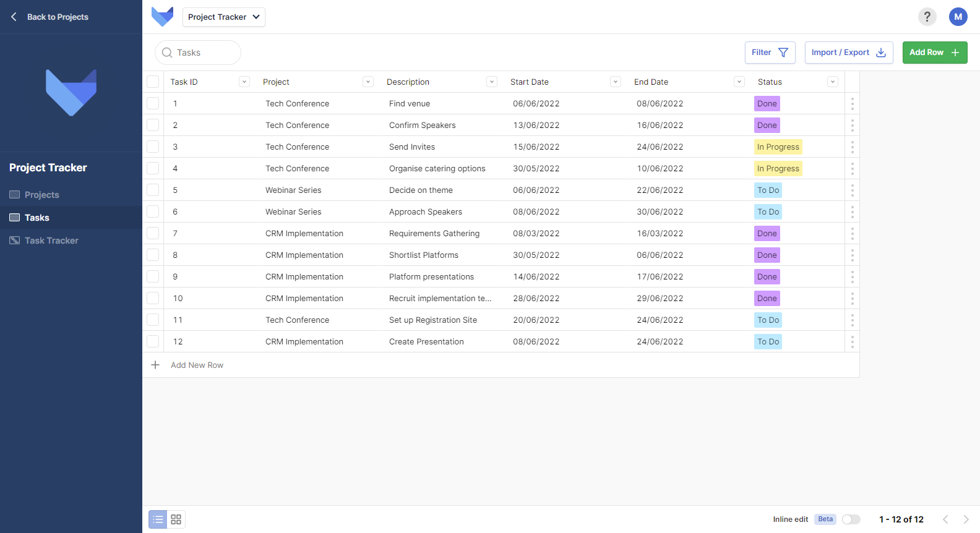980x533 pixels.
Task: Open the user avatar M menu
Action: coord(958,17)
